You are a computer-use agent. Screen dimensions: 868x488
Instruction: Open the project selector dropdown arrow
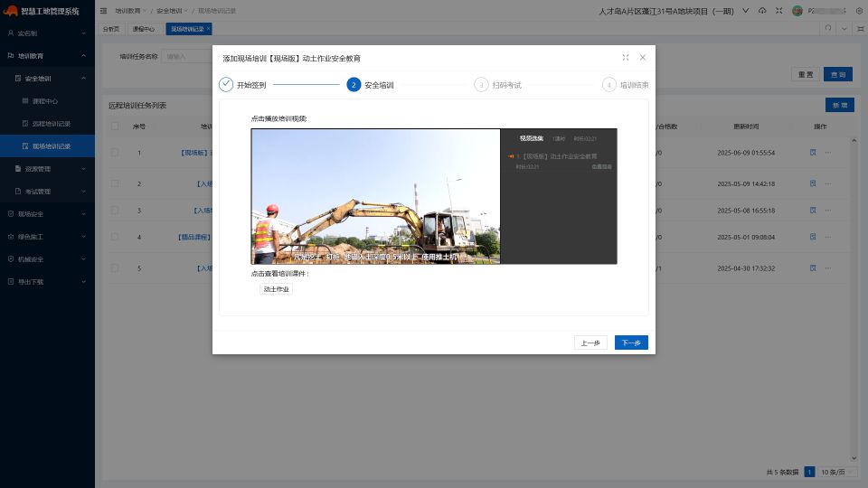point(746,11)
